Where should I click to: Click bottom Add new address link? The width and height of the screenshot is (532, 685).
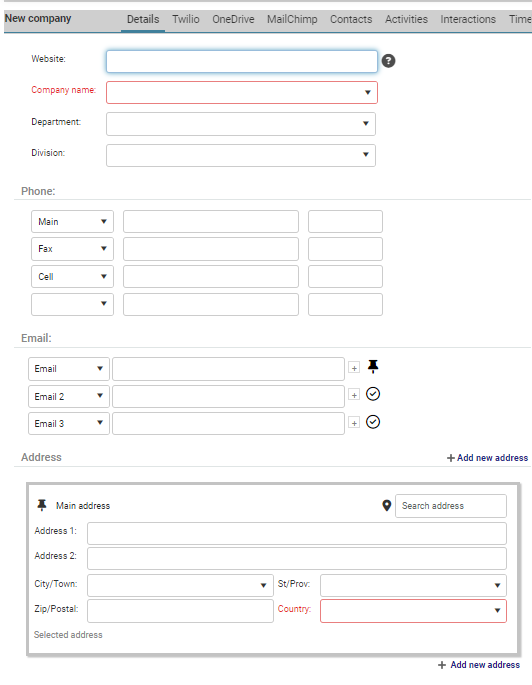coord(479,664)
